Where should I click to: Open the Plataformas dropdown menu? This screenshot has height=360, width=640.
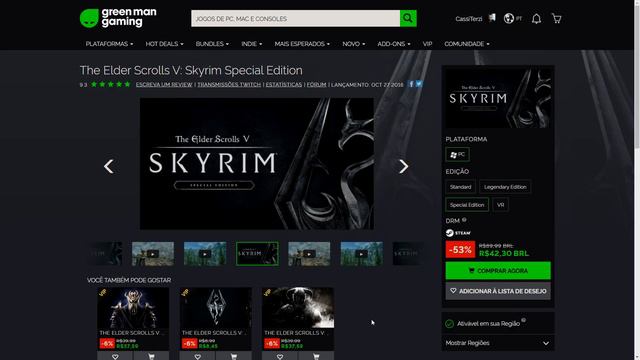[109, 44]
